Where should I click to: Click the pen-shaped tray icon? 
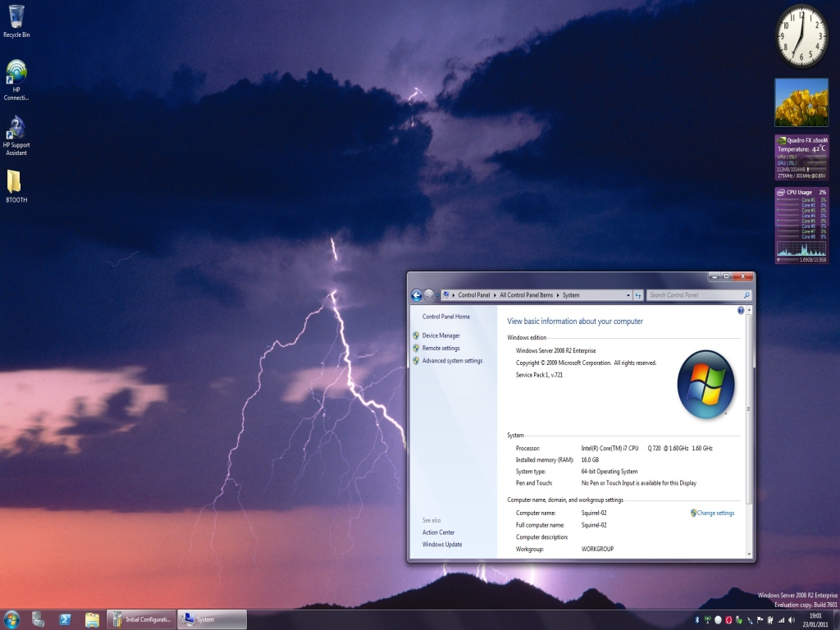pos(750,620)
